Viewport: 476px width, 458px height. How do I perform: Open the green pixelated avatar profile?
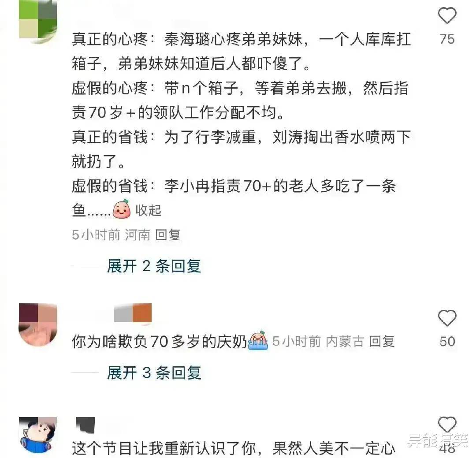click(38, 21)
